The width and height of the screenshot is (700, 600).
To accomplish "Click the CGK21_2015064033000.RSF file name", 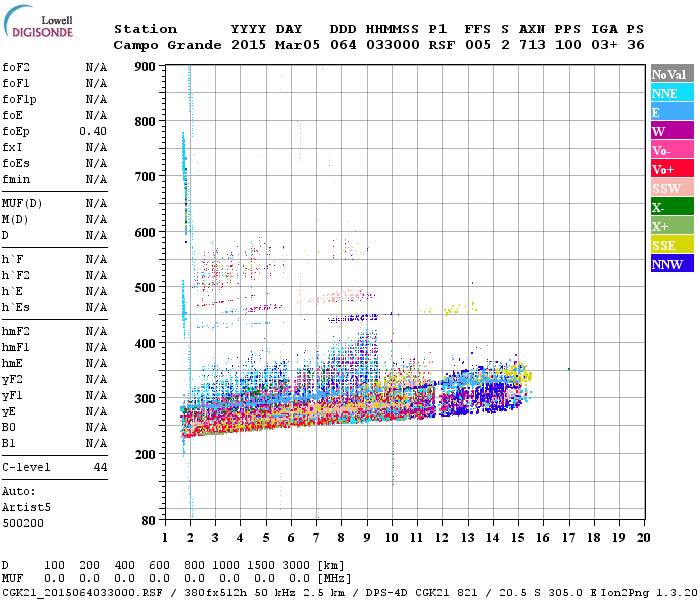I will coord(82,593).
